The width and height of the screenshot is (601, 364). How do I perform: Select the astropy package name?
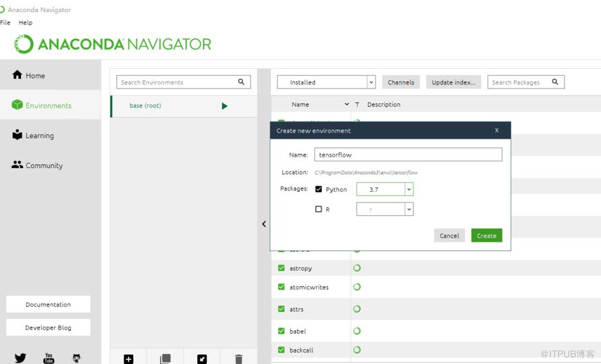300,268
